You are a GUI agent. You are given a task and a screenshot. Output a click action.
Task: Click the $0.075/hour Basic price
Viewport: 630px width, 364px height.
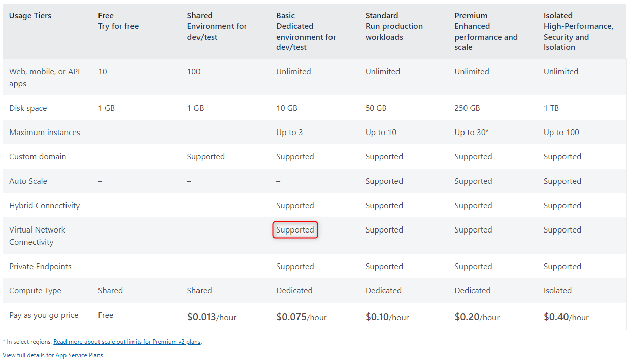click(x=302, y=317)
